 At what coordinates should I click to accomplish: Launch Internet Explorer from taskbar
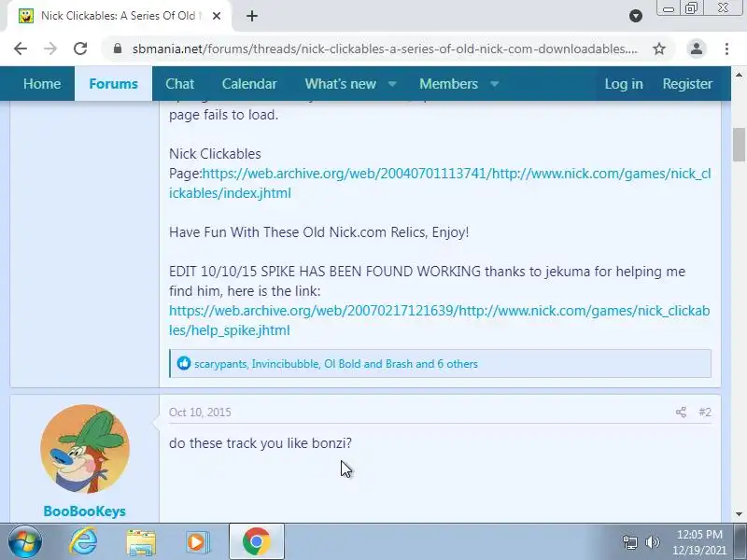[83, 542]
